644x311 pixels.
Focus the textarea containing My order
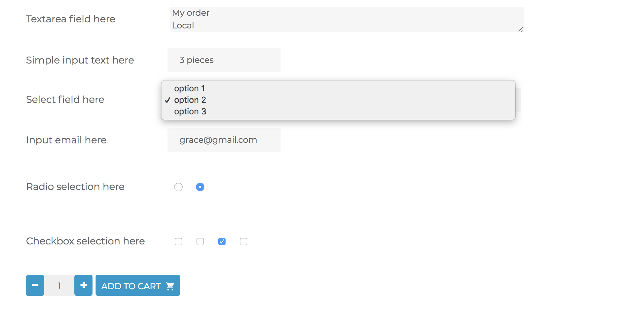pos(346,19)
